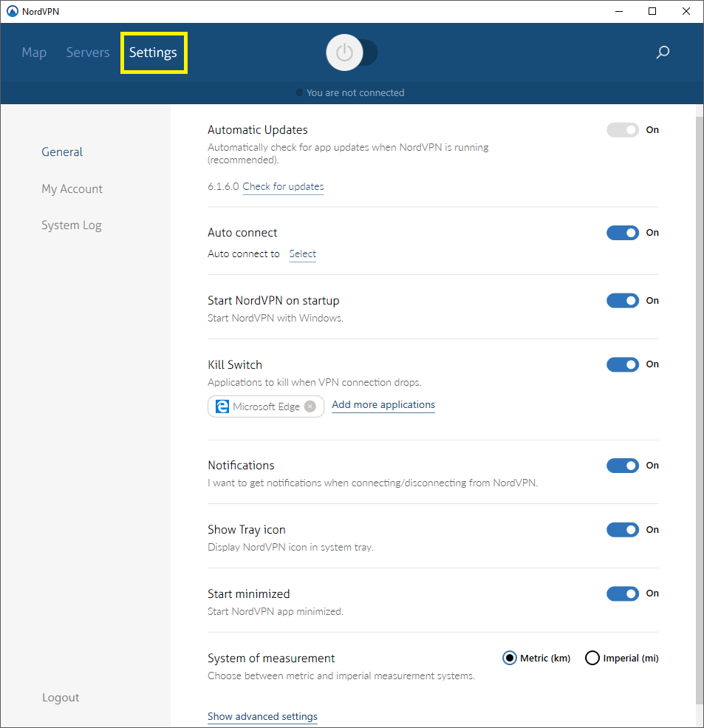Click the VPN power connect button
This screenshot has width=704, height=728.
(x=344, y=52)
